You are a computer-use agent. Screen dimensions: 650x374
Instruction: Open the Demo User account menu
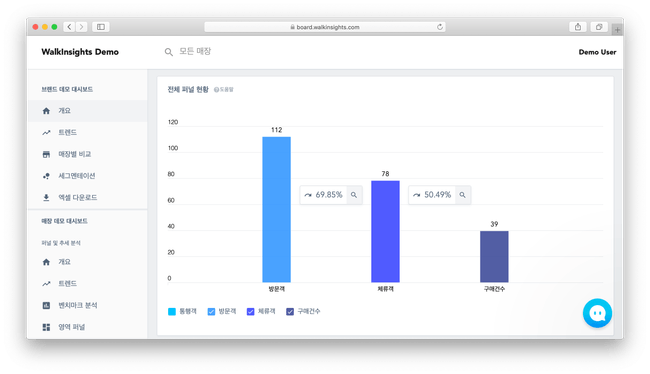click(597, 52)
